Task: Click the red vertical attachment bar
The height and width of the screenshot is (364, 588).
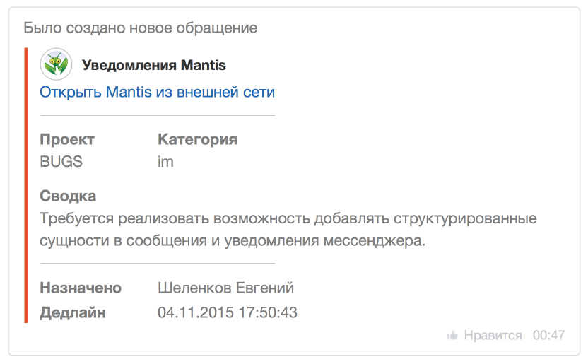Action: coord(26,185)
